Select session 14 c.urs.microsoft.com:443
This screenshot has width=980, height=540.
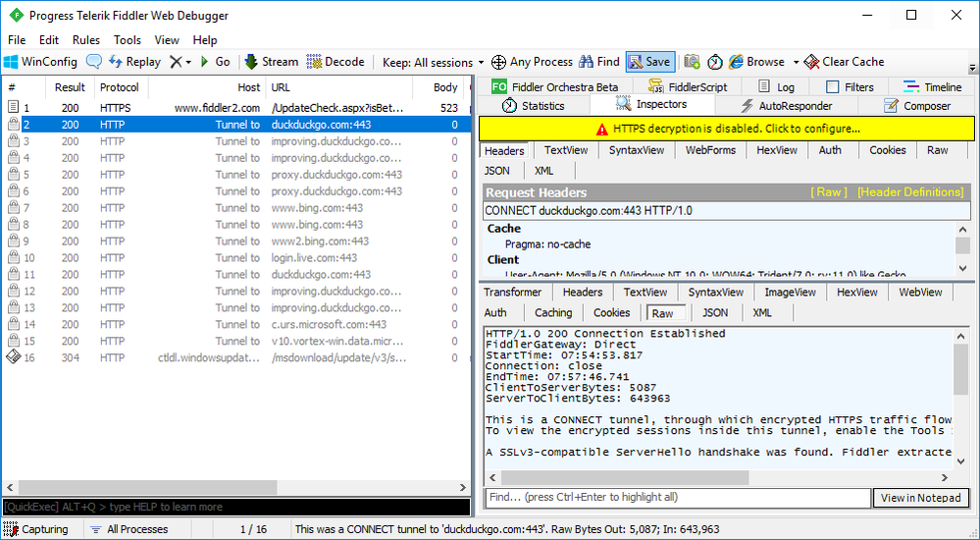point(235,324)
